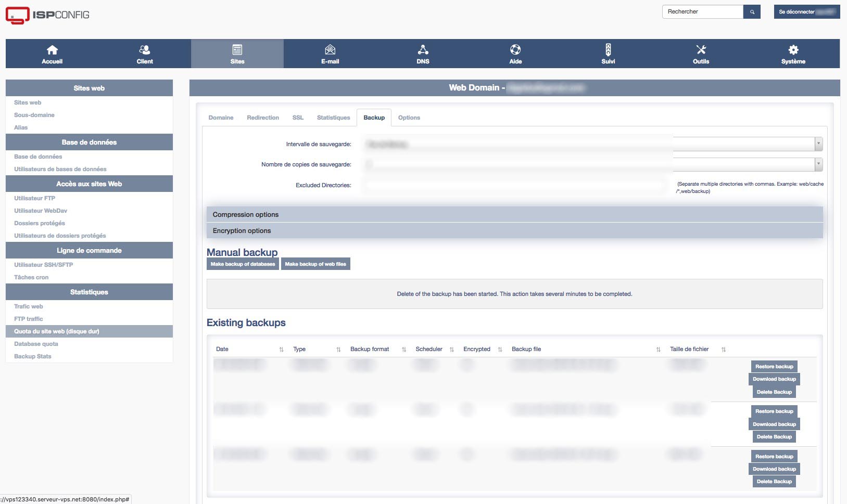
Task: Open Base de données sidebar link
Action: click(38, 157)
